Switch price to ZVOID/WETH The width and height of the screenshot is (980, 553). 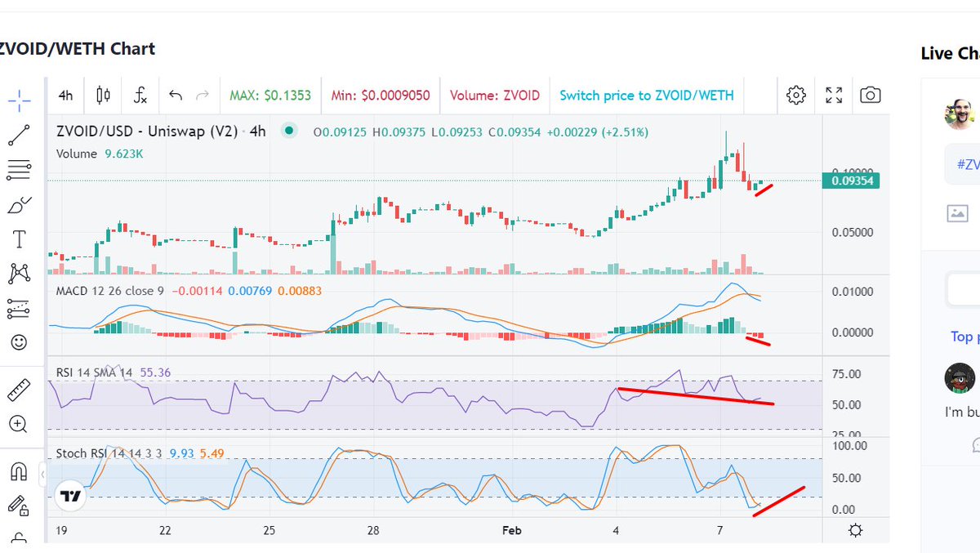coord(647,96)
